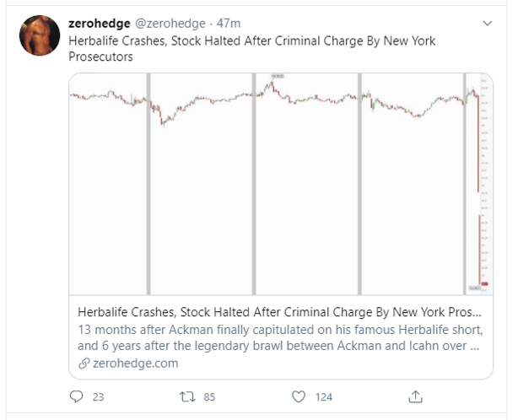The width and height of the screenshot is (518, 420).
Task: Open the zerohedge profile avatar
Action: 39,34
